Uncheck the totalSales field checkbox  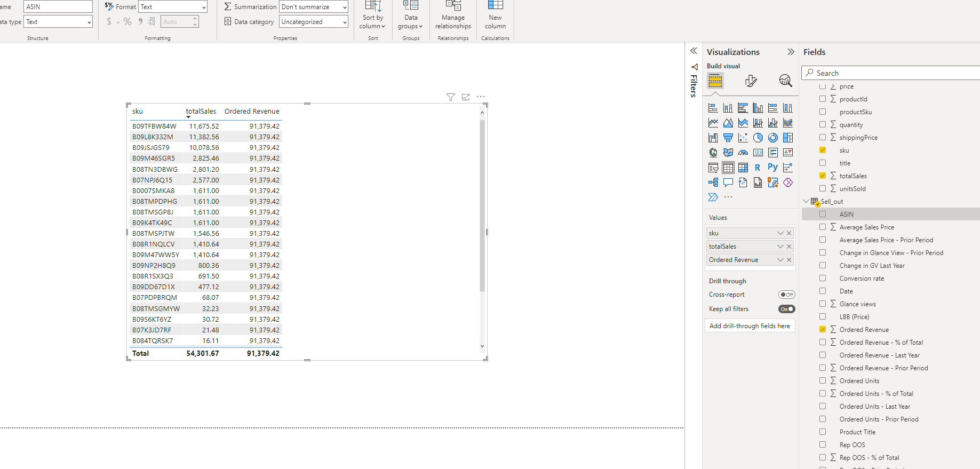pos(823,176)
